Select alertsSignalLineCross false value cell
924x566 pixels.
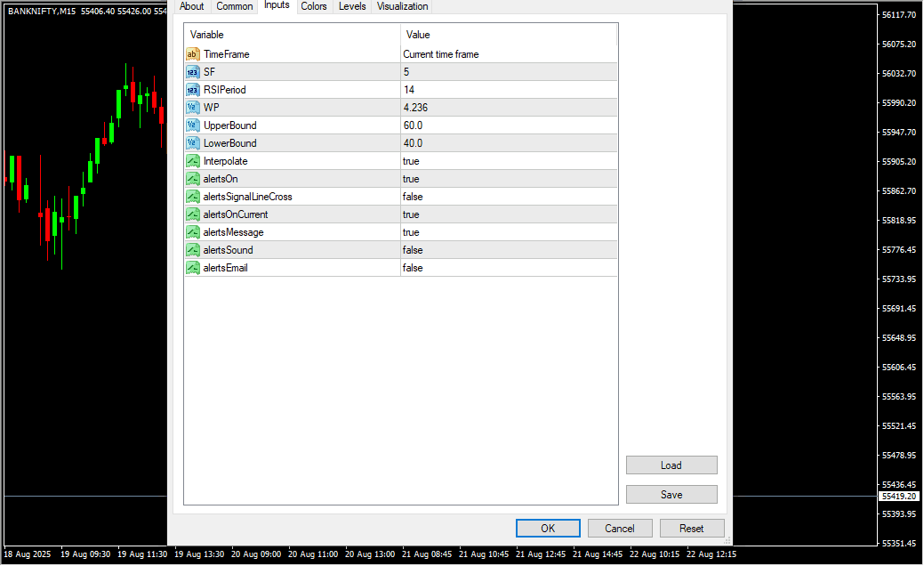(508, 197)
